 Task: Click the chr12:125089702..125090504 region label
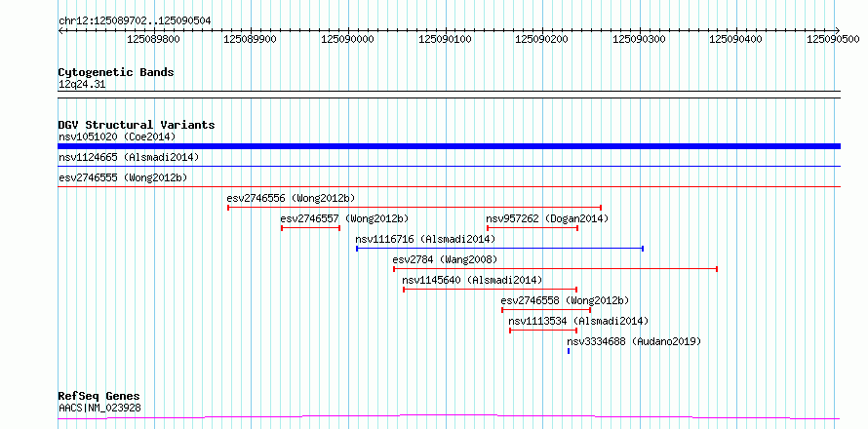[135, 20]
